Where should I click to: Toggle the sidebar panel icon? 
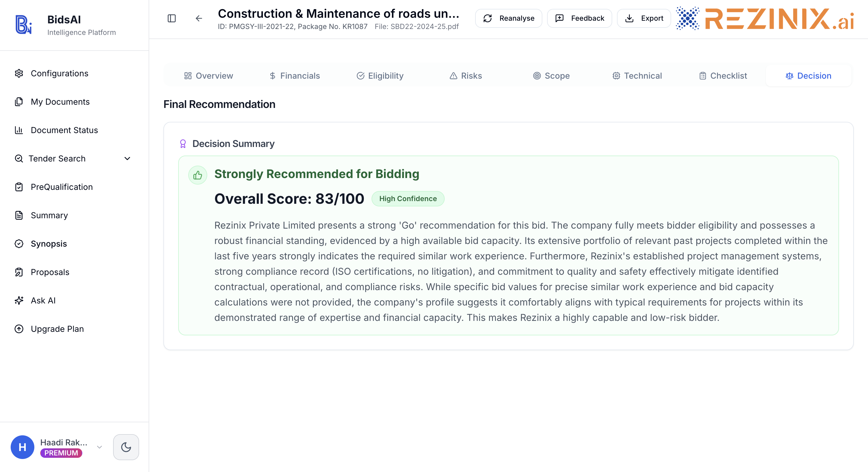[x=171, y=18]
